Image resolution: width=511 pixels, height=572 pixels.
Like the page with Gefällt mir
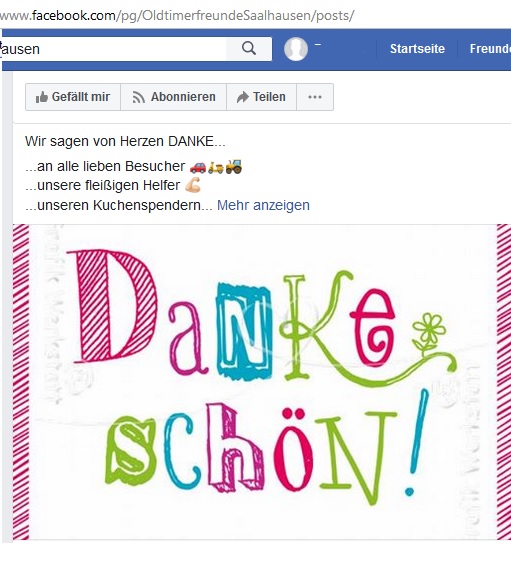tap(73, 97)
